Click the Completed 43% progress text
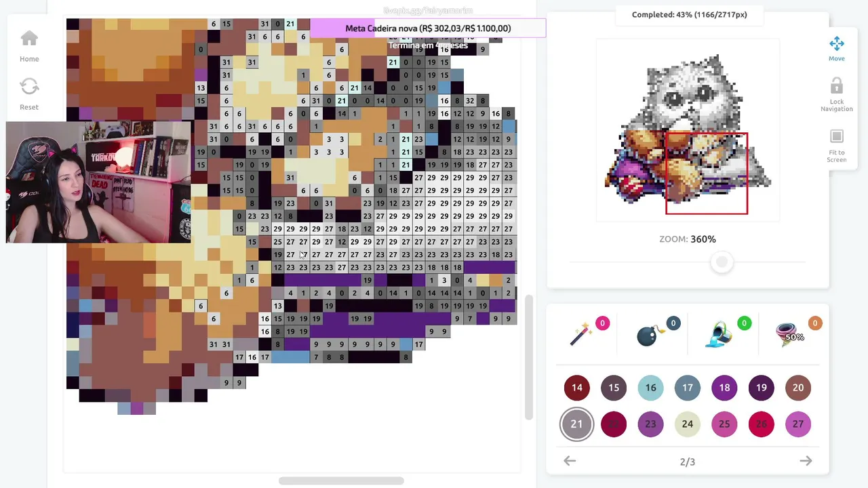Screen dimensions: 868x488 tap(689, 15)
